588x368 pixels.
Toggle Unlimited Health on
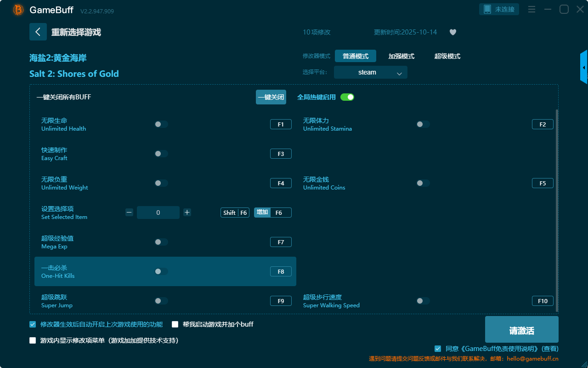(161, 124)
